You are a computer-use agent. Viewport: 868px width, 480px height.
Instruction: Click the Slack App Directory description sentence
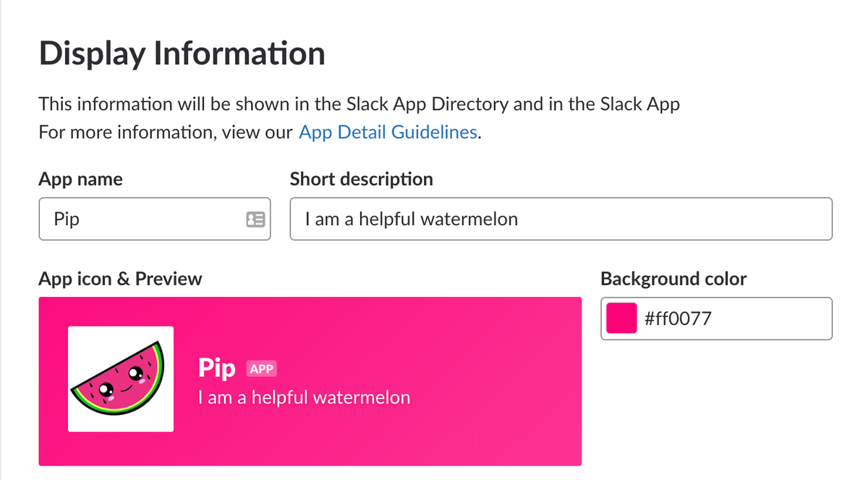[x=359, y=104]
